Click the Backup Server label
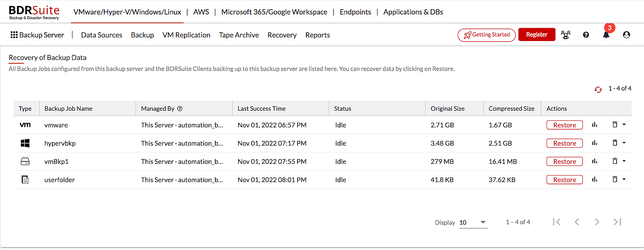 point(42,35)
